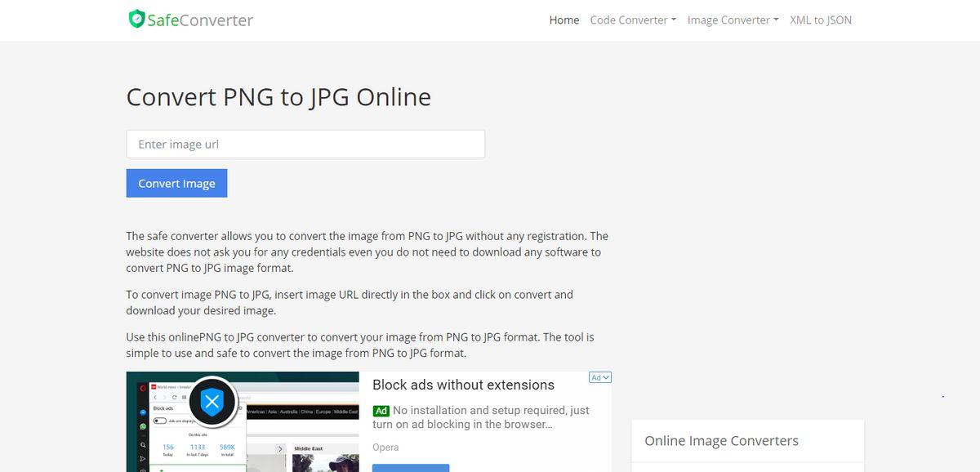Go to the Home nav item
The height and width of the screenshot is (472, 980).
(x=564, y=20)
